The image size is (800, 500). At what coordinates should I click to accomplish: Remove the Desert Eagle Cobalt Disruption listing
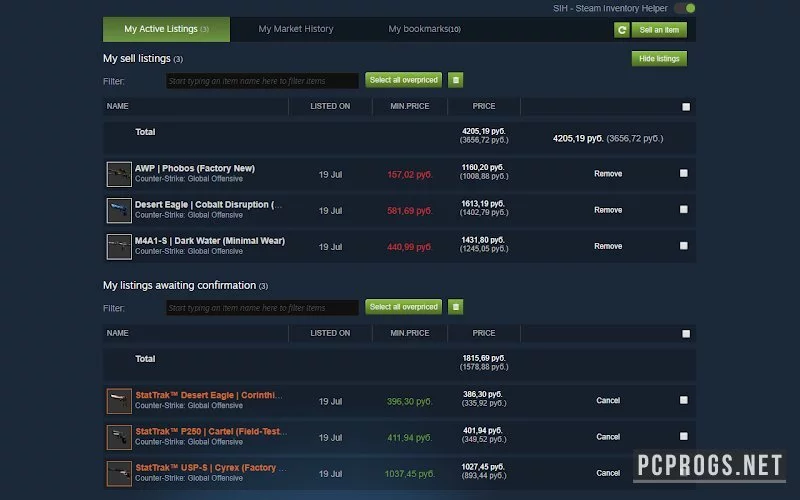click(608, 210)
